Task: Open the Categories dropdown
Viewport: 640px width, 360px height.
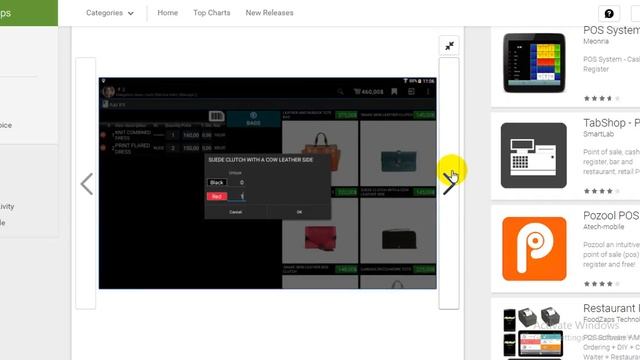Action: [x=110, y=13]
